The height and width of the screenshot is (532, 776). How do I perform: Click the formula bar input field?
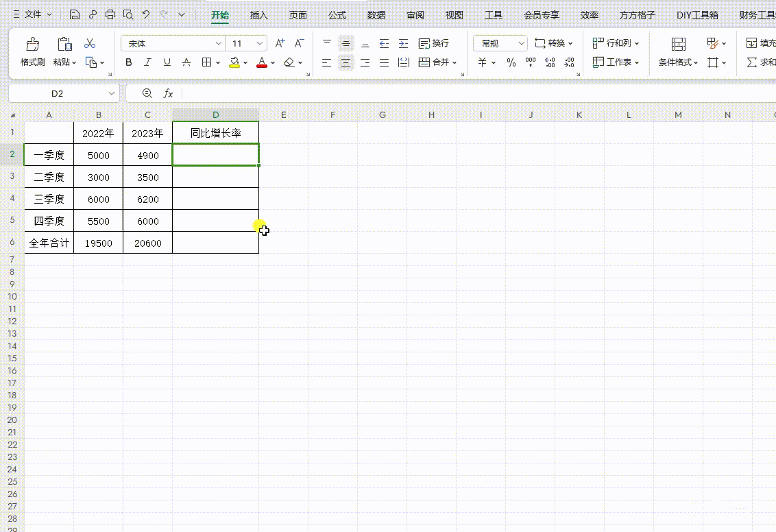click(478, 93)
